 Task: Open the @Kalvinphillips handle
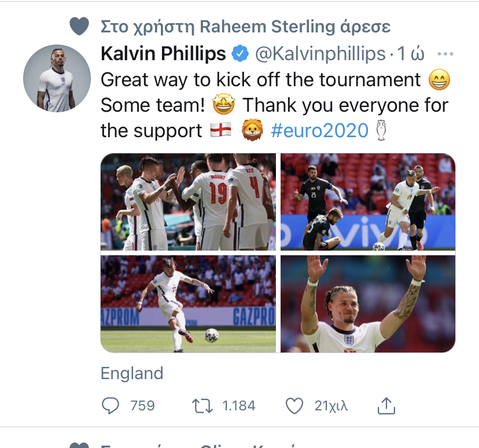tap(320, 54)
